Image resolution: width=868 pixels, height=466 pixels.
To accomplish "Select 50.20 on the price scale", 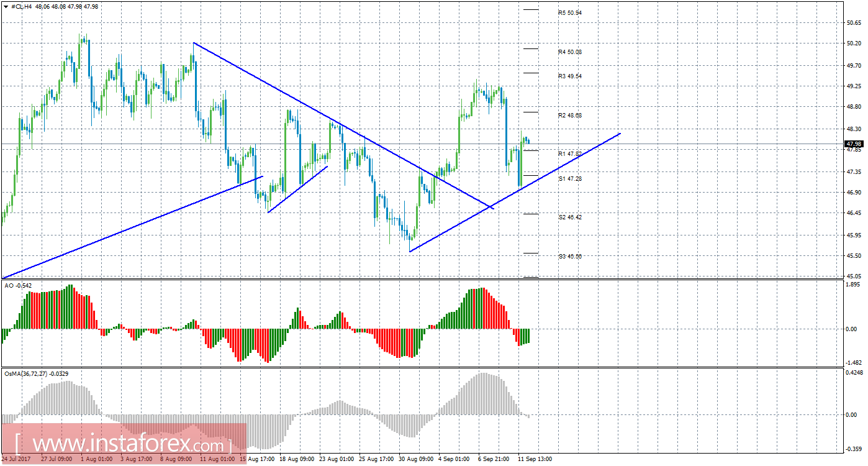I will pyautogui.click(x=854, y=44).
